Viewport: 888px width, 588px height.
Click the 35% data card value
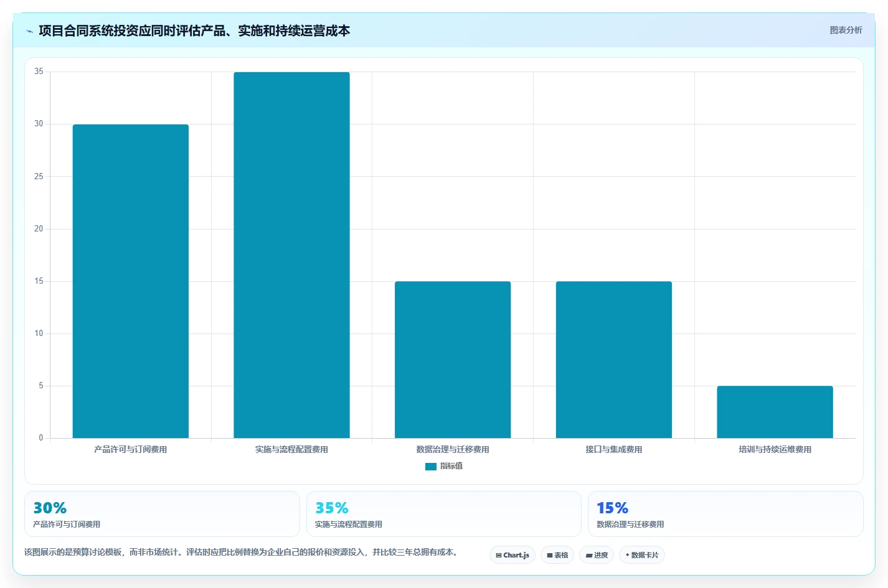pyautogui.click(x=332, y=508)
